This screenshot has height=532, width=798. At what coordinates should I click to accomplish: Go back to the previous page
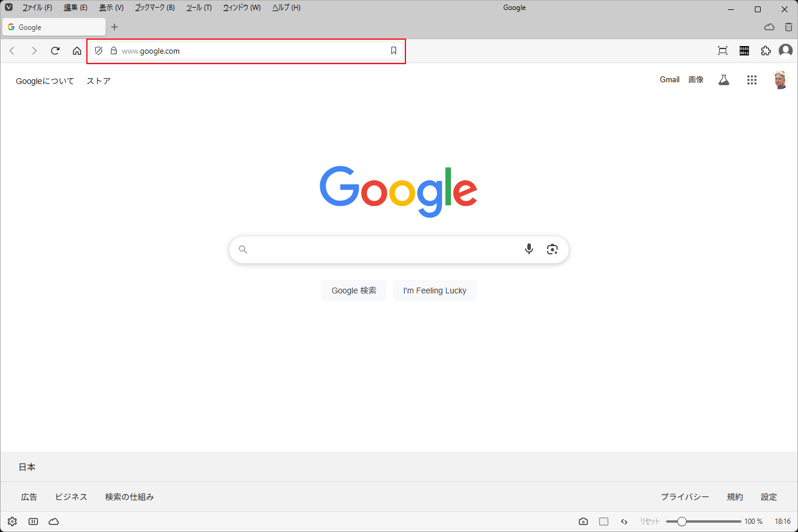tap(12, 51)
